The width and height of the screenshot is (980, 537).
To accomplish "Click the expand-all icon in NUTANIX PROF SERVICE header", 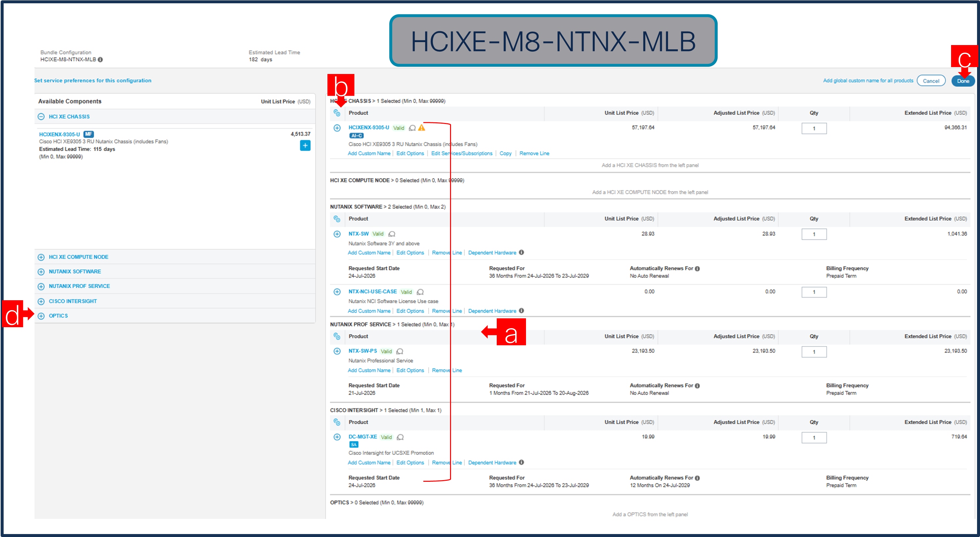I will 337,336.
